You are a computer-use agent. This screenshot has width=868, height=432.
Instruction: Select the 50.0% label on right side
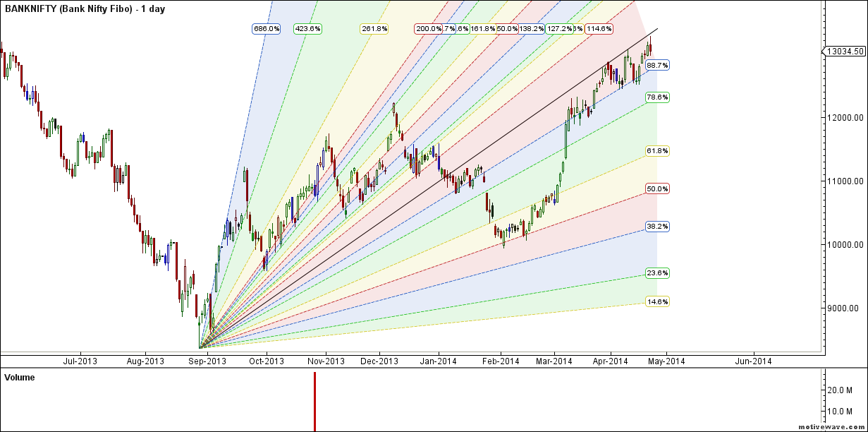point(657,189)
